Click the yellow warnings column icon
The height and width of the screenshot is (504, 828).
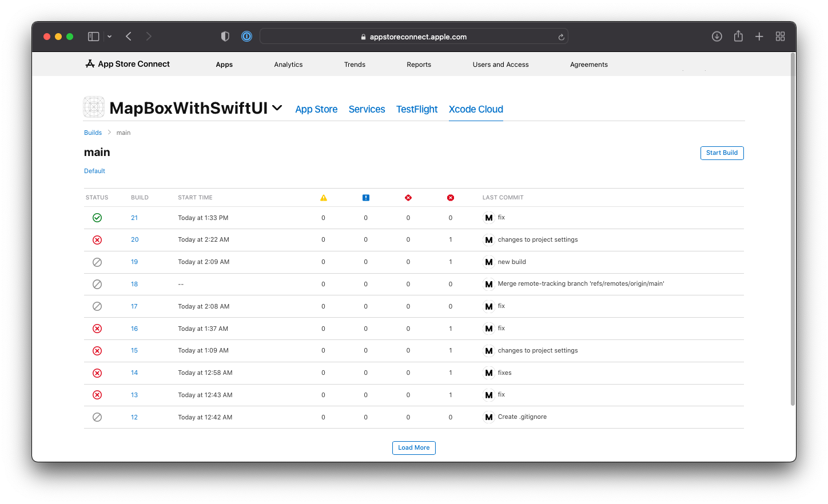pos(324,198)
